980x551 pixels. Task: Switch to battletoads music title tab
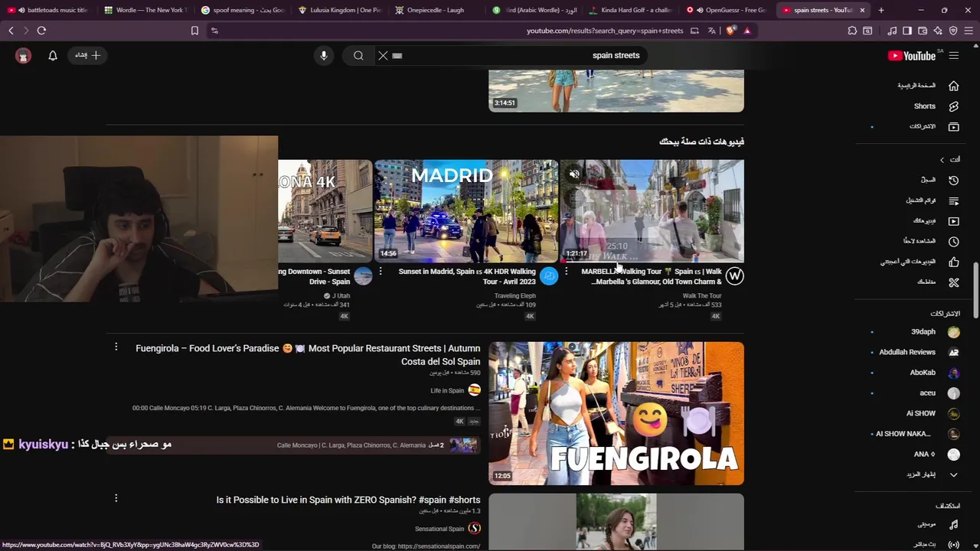point(49,10)
